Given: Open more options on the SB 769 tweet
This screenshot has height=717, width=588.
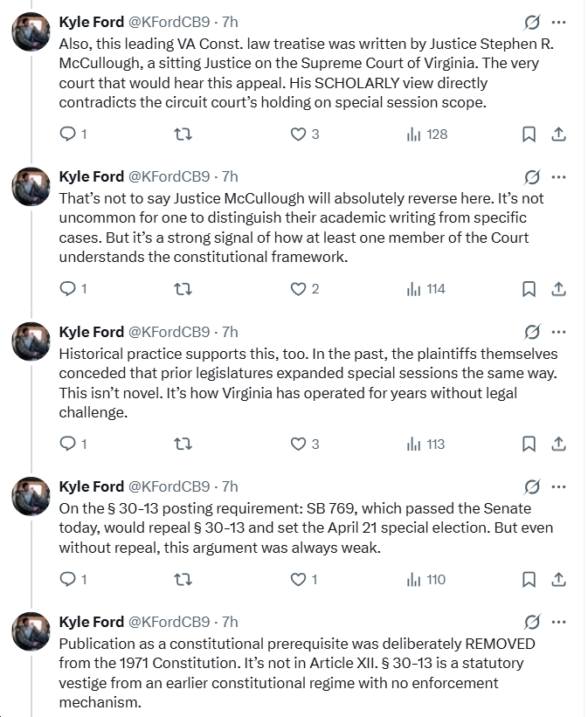Looking at the screenshot, I should pos(559,486).
